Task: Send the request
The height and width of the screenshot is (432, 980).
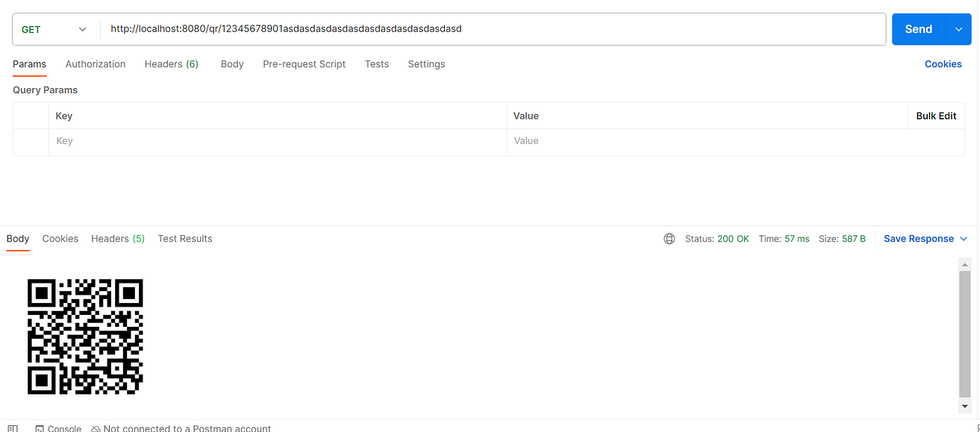Action: 919,29
